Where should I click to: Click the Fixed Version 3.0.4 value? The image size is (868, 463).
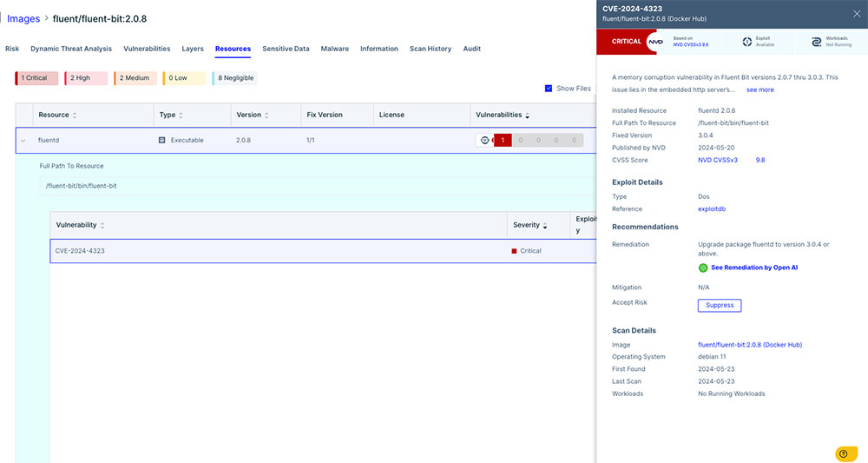point(706,136)
